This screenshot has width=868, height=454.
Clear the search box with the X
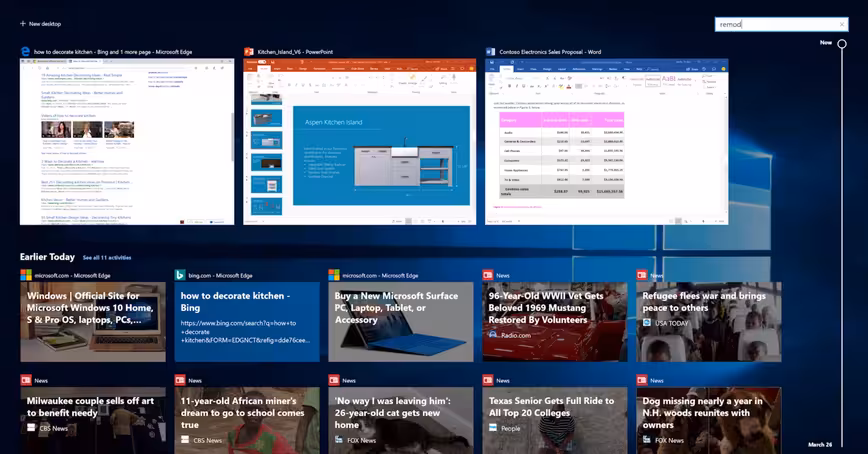pyautogui.click(x=841, y=24)
